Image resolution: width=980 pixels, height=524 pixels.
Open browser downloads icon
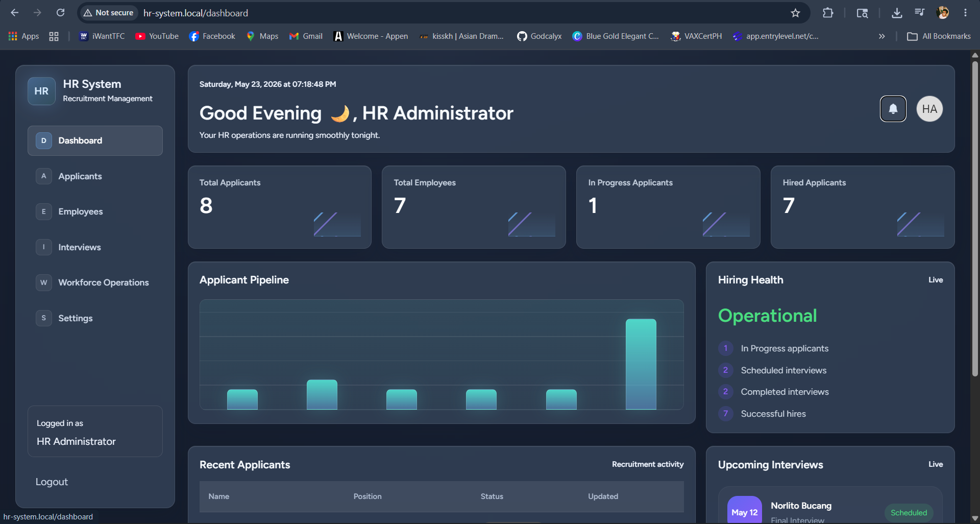(x=897, y=13)
